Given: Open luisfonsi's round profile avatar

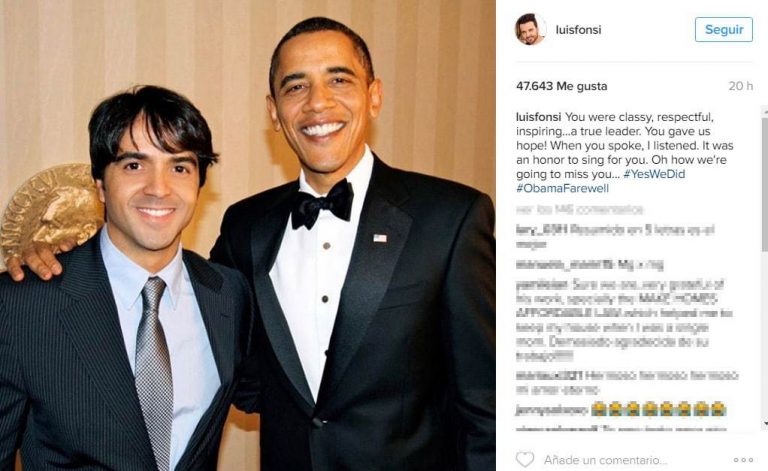Looking at the screenshot, I should [530, 29].
